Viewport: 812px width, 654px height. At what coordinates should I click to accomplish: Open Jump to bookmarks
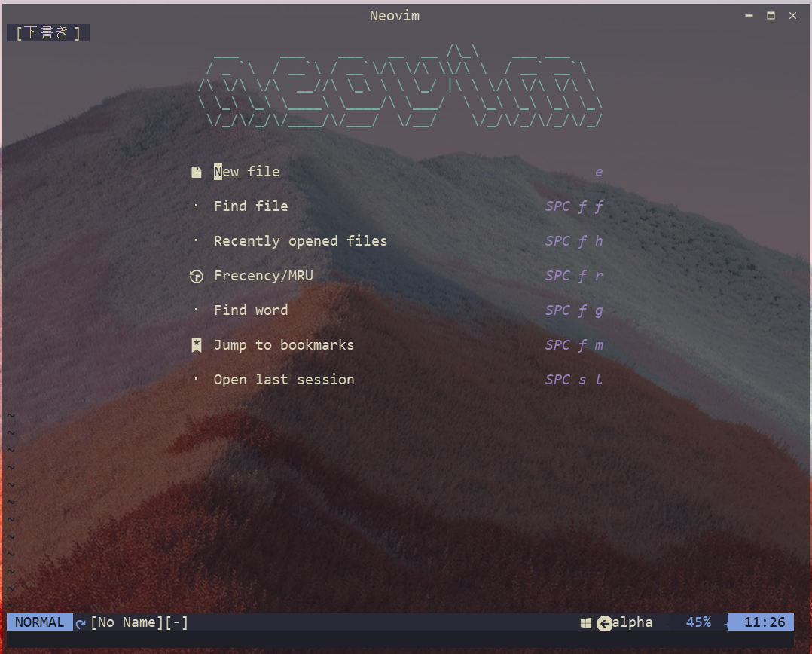[x=284, y=345]
